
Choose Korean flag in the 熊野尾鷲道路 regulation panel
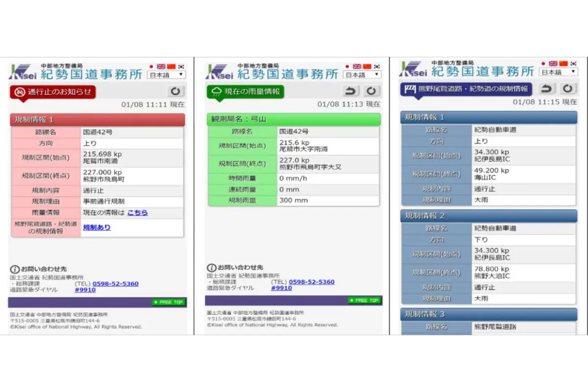(x=572, y=64)
